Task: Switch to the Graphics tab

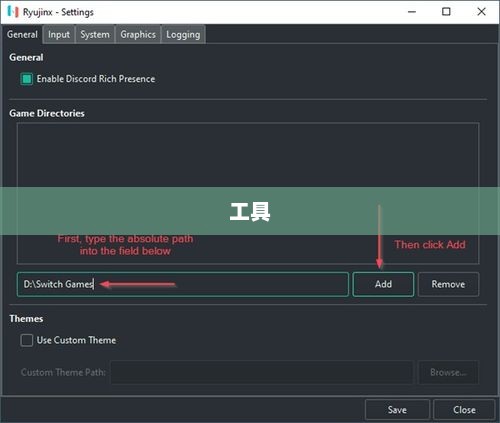Action: click(138, 34)
